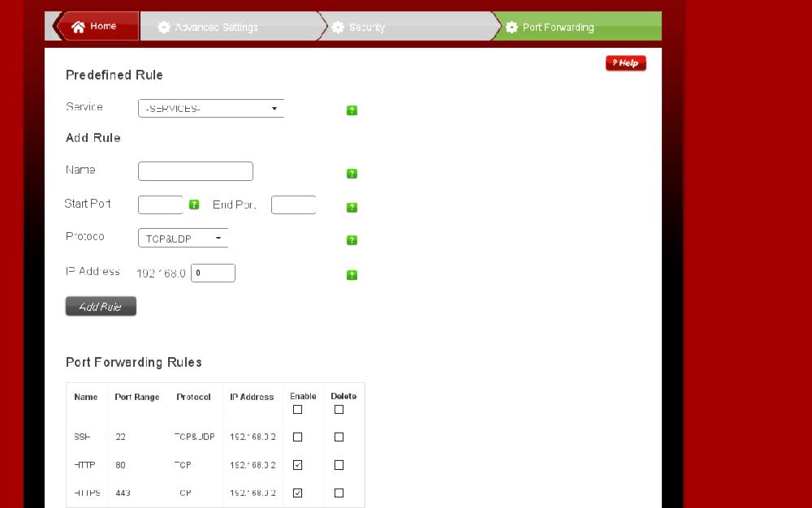Open help icon for Protocol row
This screenshot has width=812, height=508.
pyautogui.click(x=352, y=240)
